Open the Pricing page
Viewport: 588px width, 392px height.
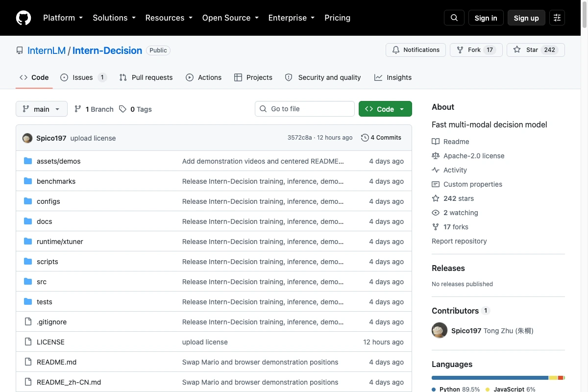click(x=338, y=18)
